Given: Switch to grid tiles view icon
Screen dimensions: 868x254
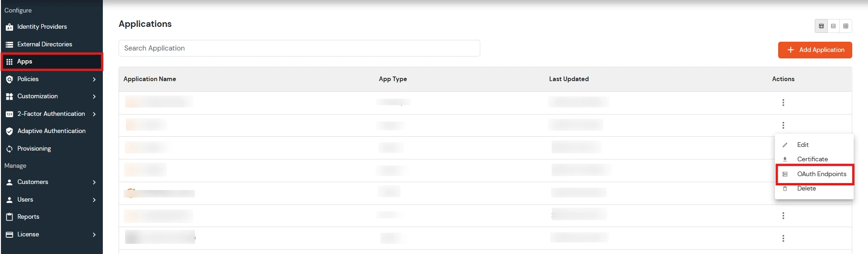Looking at the screenshot, I should pyautogui.click(x=846, y=26).
